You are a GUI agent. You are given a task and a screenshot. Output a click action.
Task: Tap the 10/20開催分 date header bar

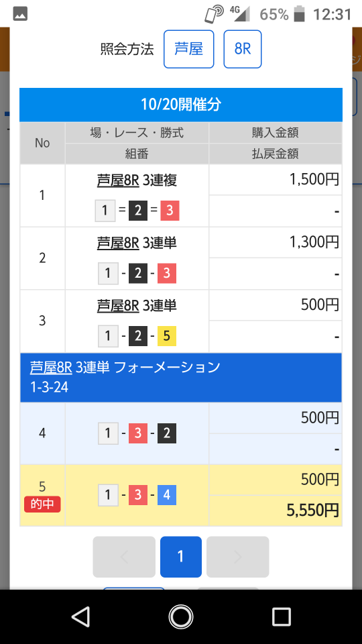coord(180,105)
